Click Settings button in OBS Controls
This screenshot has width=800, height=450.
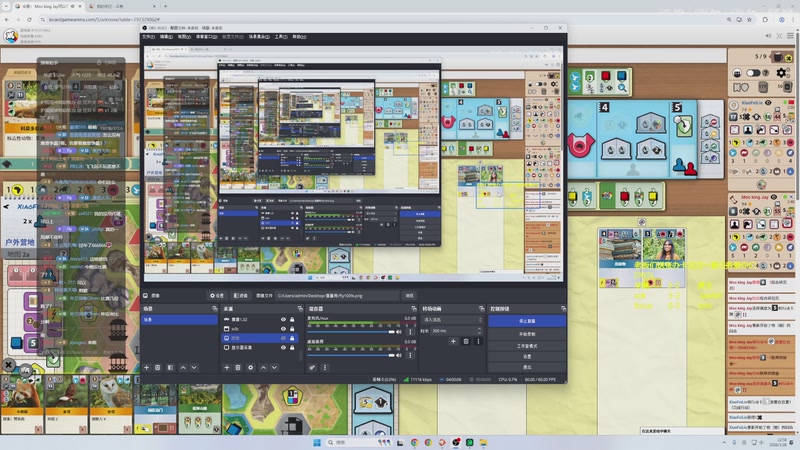[527, 357]
